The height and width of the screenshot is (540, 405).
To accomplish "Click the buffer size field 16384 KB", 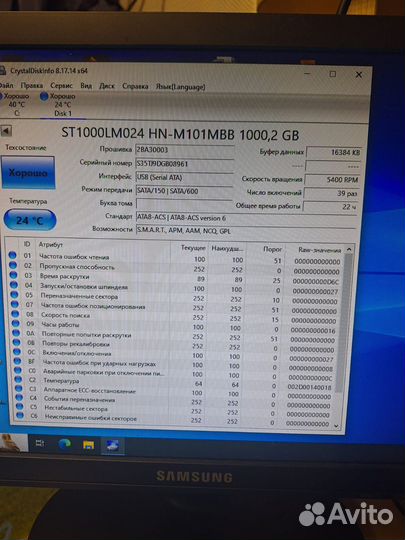I will coord(333,152).
